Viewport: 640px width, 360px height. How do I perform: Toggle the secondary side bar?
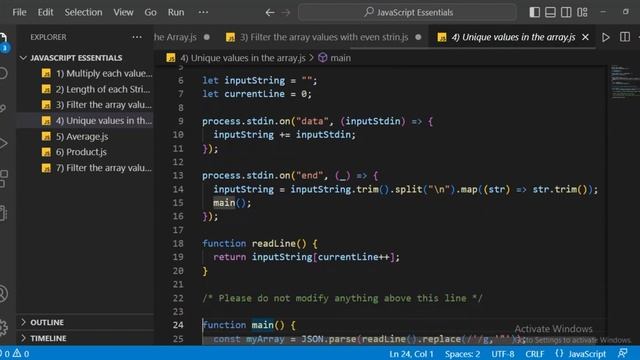[566, 12]
